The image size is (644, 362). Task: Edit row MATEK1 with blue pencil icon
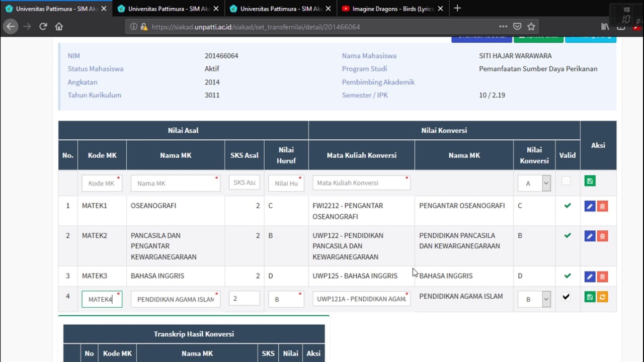click(x=590, y=206)
